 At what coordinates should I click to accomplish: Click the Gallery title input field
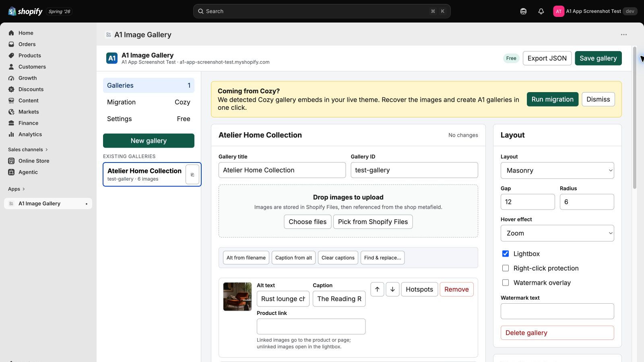click(282, 170)
